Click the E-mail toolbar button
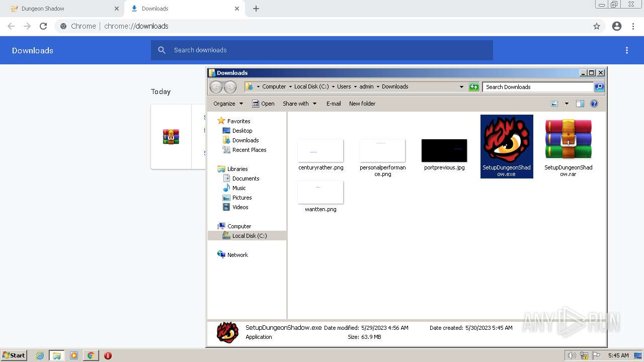 [x=334, y=104]
